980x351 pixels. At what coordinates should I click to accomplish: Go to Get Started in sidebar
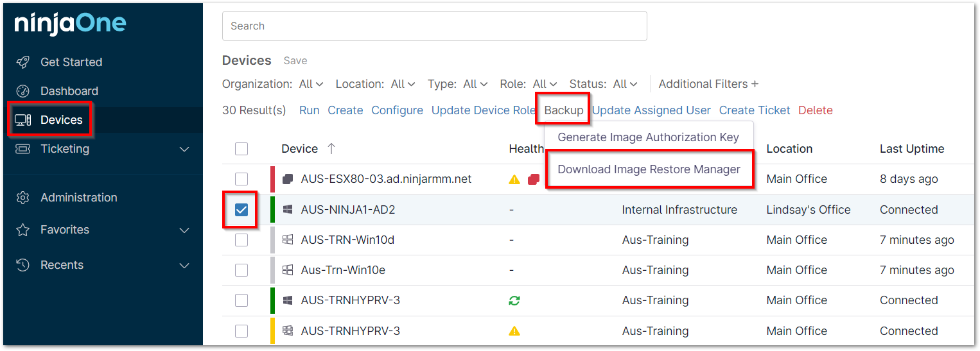pyautogui.click(x=71, y=62)
